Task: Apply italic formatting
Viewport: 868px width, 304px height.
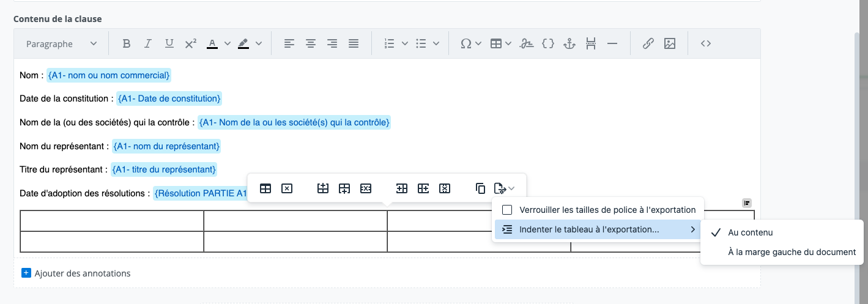Action: [147, 43]
